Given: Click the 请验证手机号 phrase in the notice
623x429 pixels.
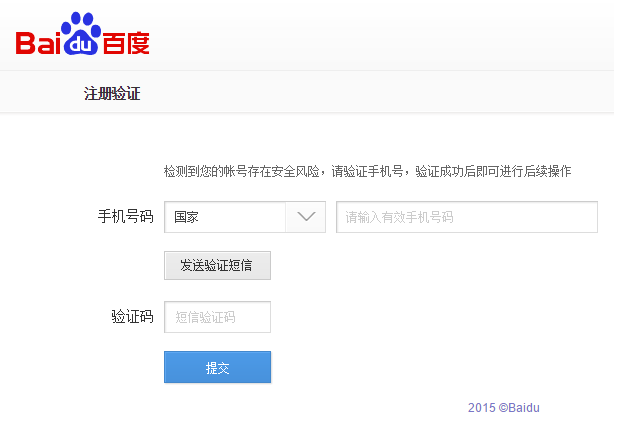Looking at the screenshot, I should [x=368, y=172].
